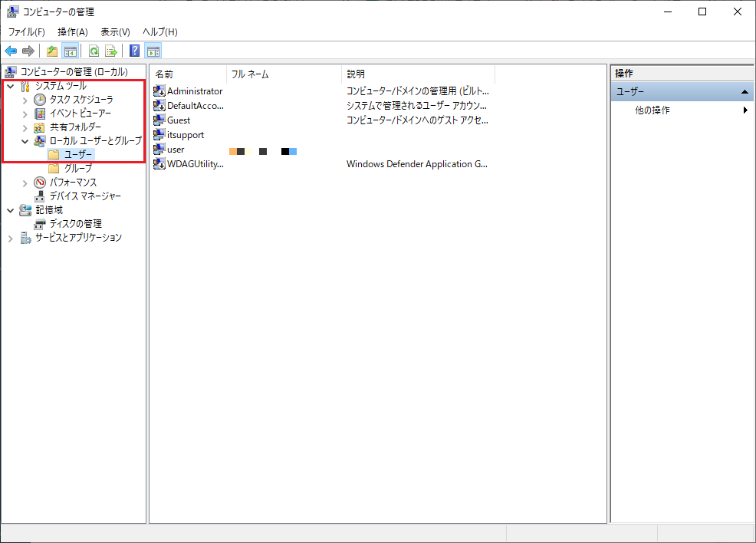Collapse the ユーザー section in action pane
756x543 pixels.
[x=743, y=92]
